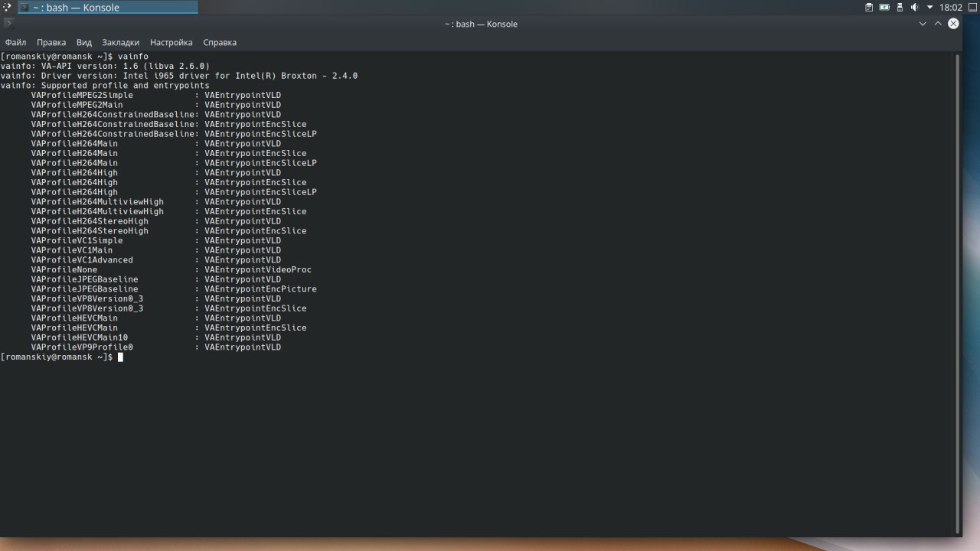Click the VAProfileVP8Version0_3 VAEntrypointEncSlice row
980x551 pixels.
(x=168, y=308)
